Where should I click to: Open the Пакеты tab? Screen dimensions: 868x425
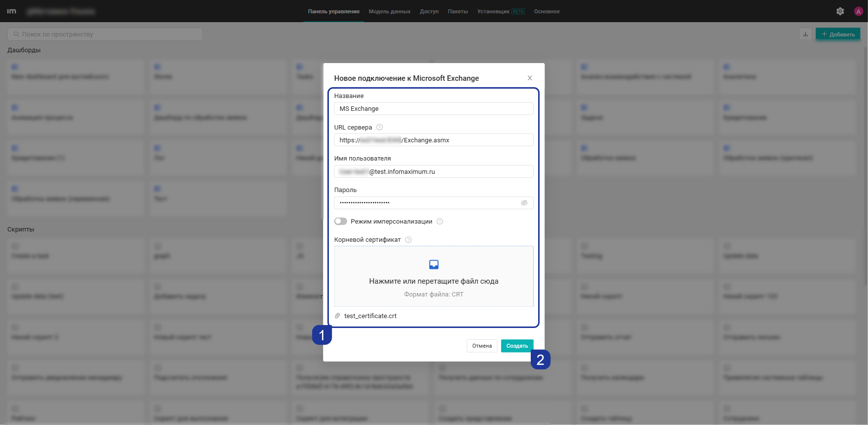tap(458, 11)
